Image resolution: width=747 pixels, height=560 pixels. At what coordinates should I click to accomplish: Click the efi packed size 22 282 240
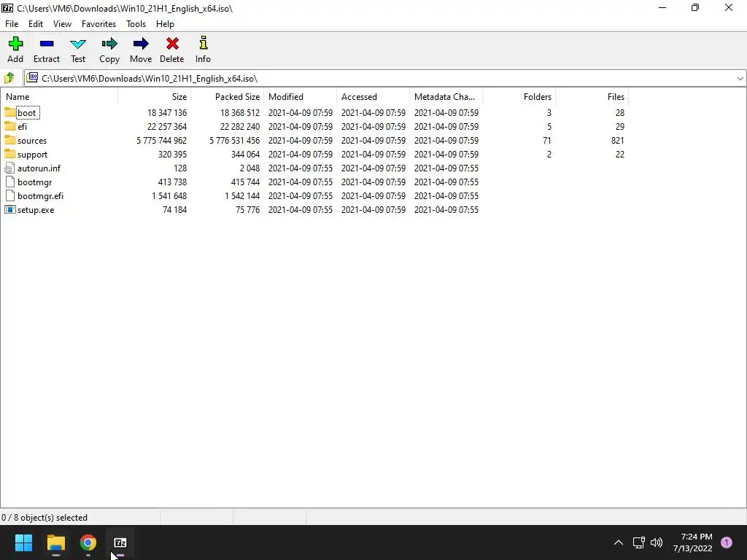pos(239,127)
